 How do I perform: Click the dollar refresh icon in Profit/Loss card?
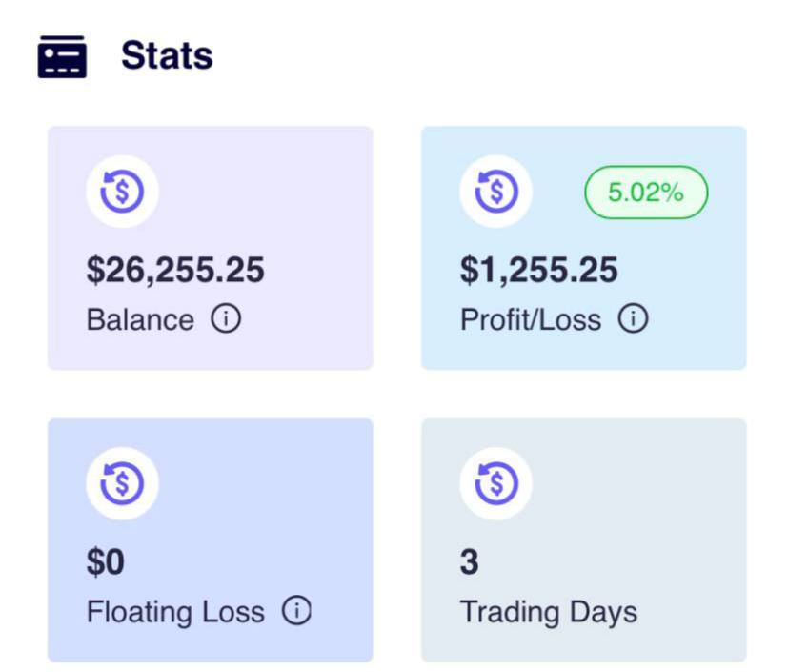495,191
